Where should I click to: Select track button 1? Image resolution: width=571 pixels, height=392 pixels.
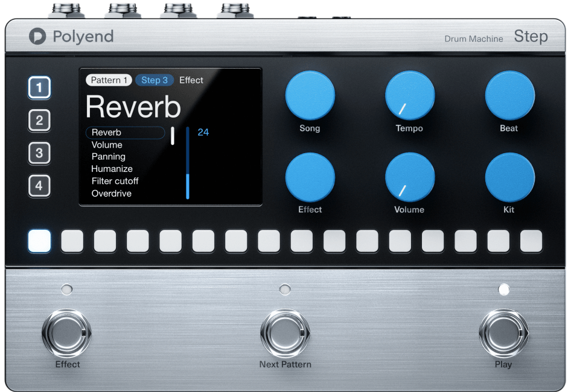pyautogui.click(x=39, y=87)
